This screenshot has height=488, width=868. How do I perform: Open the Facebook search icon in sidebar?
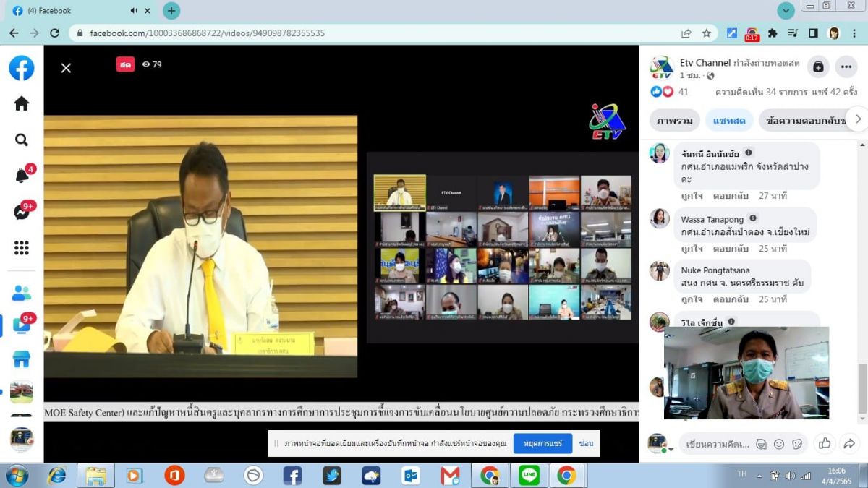[x=22, y=140]
